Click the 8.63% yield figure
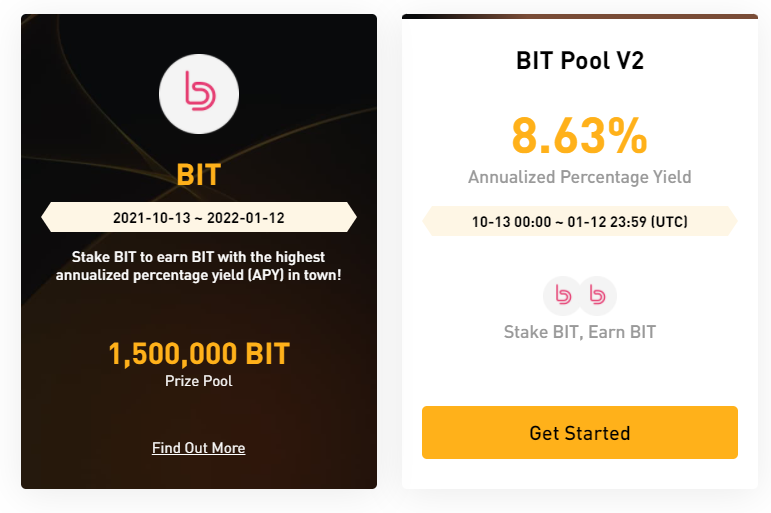 click(x=580, y=135)
